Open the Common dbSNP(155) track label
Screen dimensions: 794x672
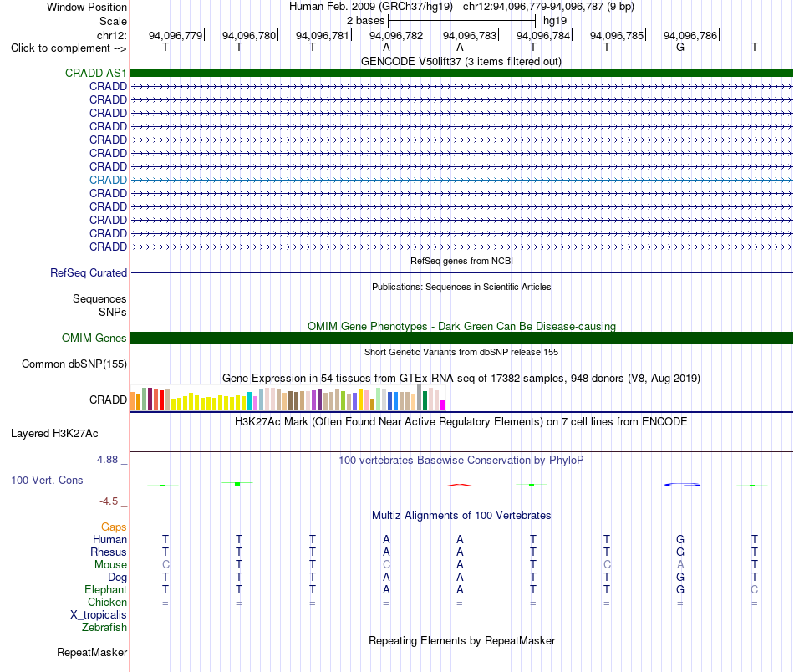click(x=74, y=364)
